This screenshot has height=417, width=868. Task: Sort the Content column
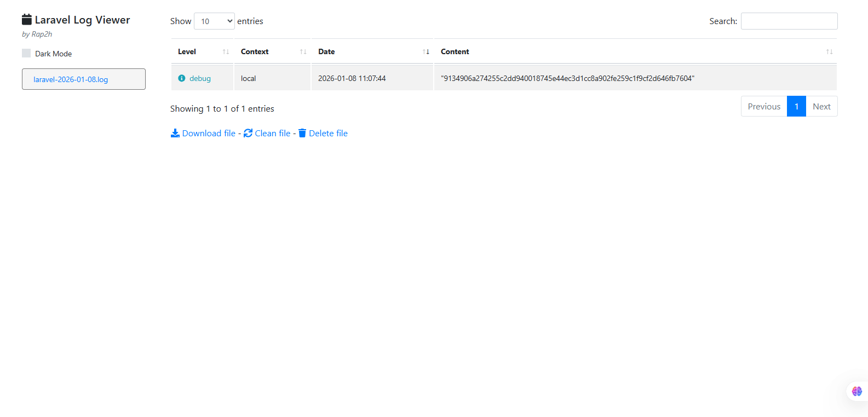(x=829, y=52)
